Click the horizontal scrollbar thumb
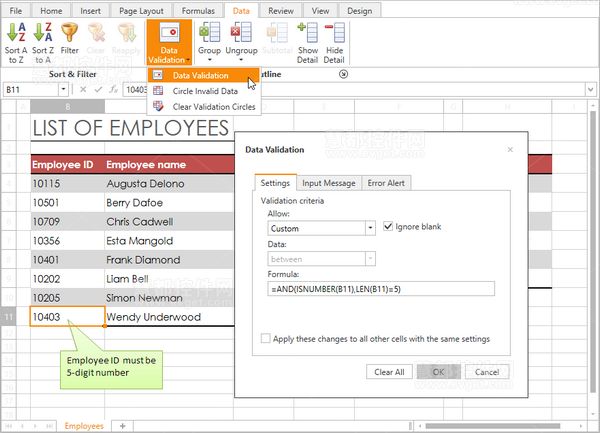This screenshot has height=433, width=600. pyautogui.click(x=493, y=426)
